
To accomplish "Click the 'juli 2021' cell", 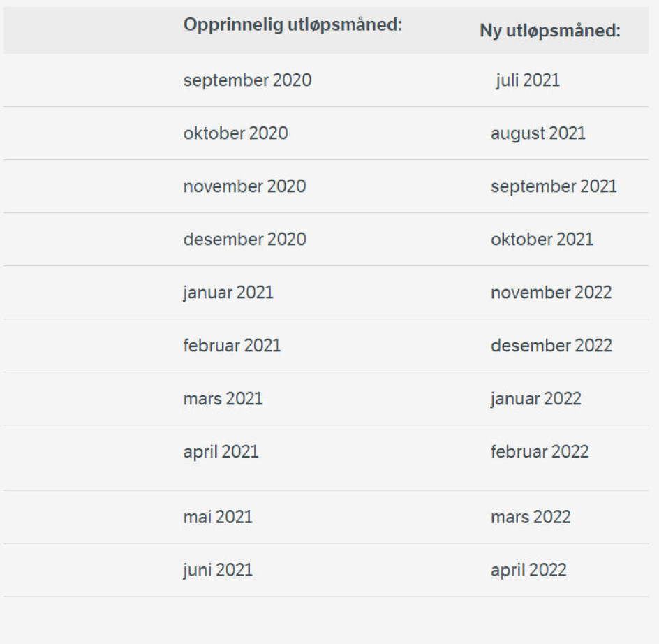I will pyautogui.click(x=527, y=80).
